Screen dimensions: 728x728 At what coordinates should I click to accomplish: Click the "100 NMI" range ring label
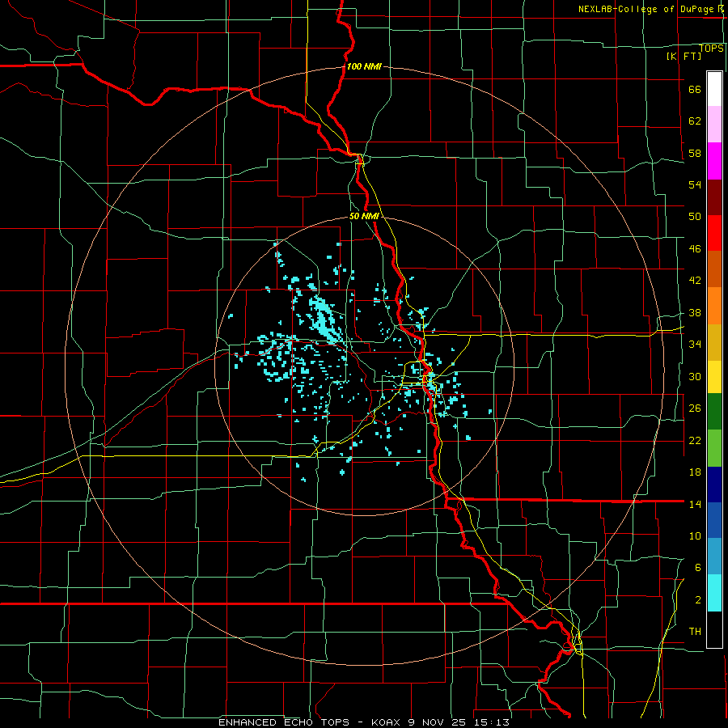(x=364, y=66)
